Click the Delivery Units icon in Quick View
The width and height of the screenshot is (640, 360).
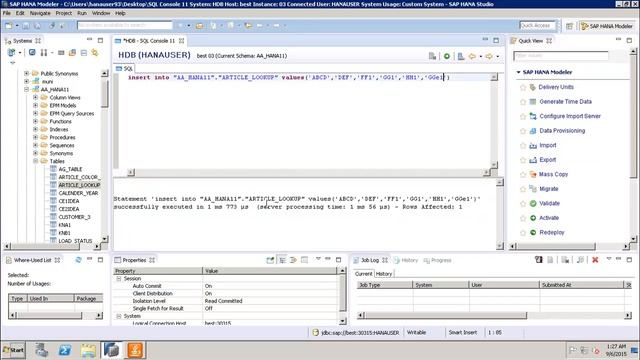tap(533, 87)
